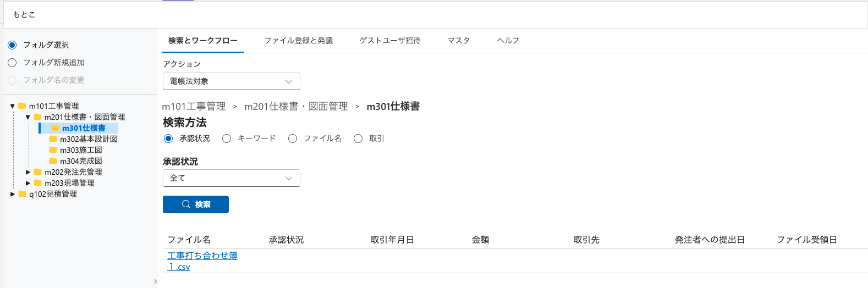Image resolution: width=868 pixels, height=288 pixels.
Task: Choose キーワード search method
Action: (x=227, y=139)
